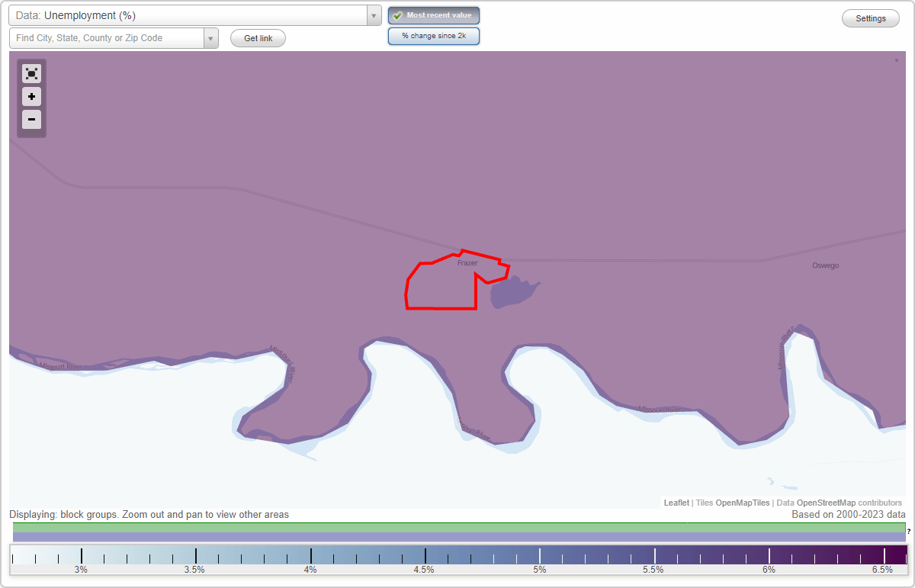This screenshot has height=588, width=915.
Task: Click the Leaflet attribution link
Action: [x=676, y=503]
